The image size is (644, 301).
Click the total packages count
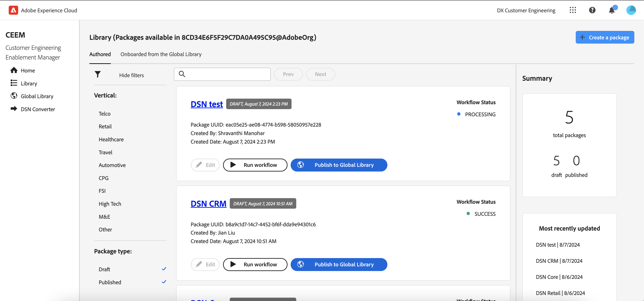click(569, 117)
